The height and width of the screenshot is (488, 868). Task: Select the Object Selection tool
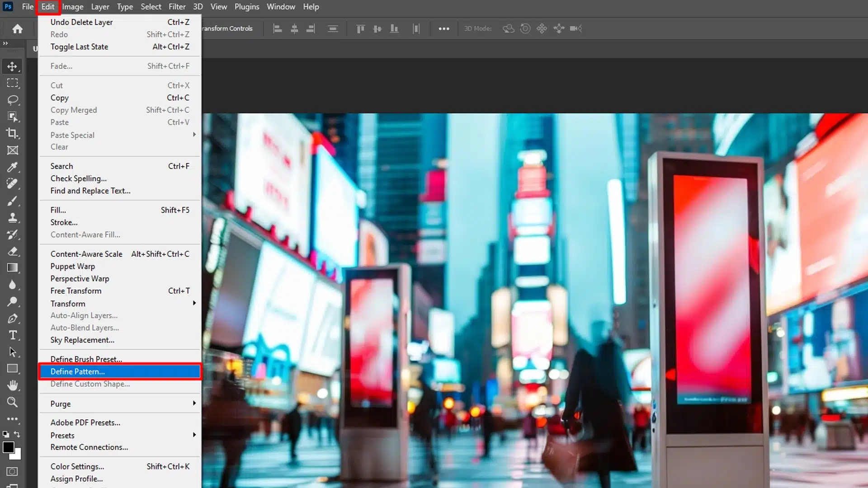pos(12,117)
